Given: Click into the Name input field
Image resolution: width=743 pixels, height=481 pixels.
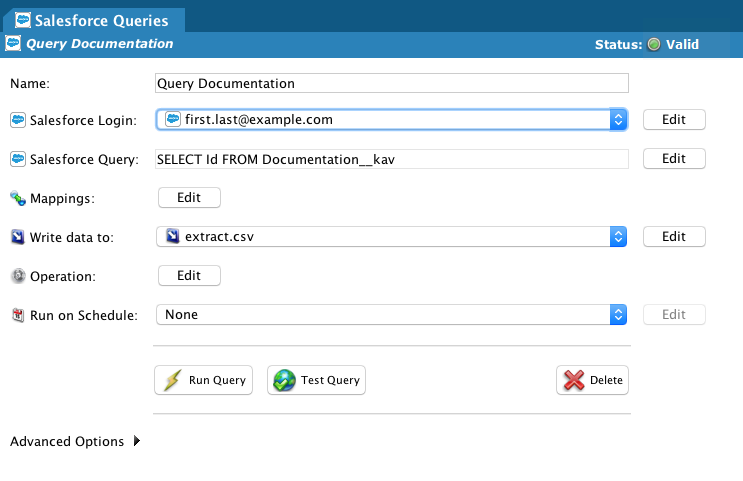Looking at the screenshot, I should coord(392,83).
